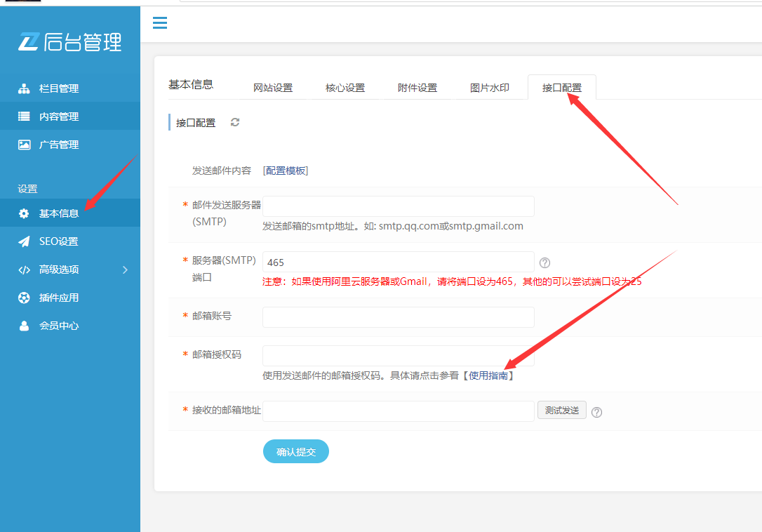Click the SEO设置 paper plane icon
762x532 pixels.
[24, 241]
